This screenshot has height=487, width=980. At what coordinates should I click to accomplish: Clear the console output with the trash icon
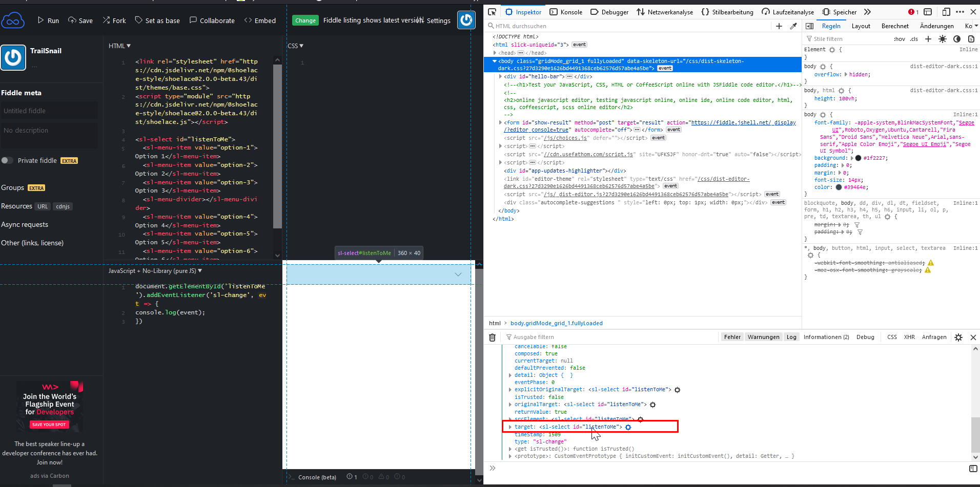492,337
